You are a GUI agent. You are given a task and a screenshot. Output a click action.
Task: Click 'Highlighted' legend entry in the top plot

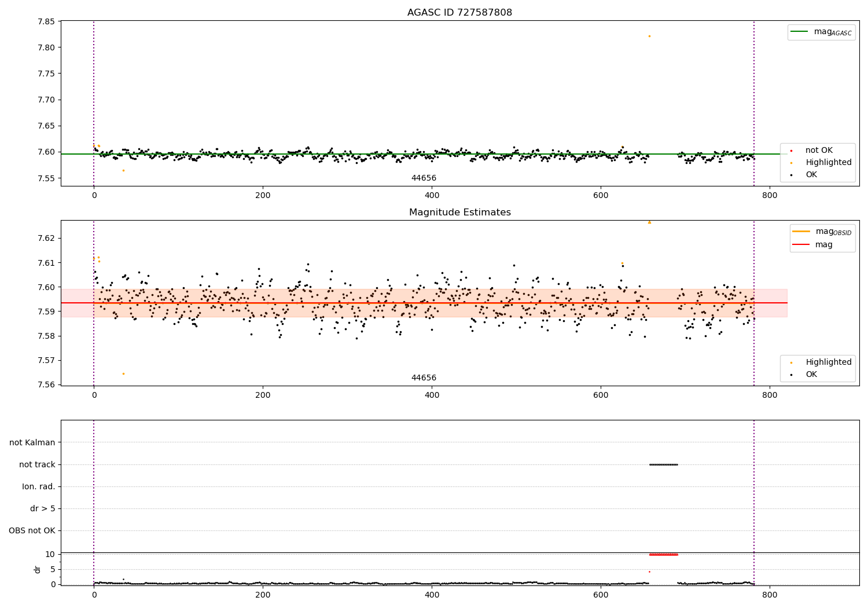coord(821,163)
